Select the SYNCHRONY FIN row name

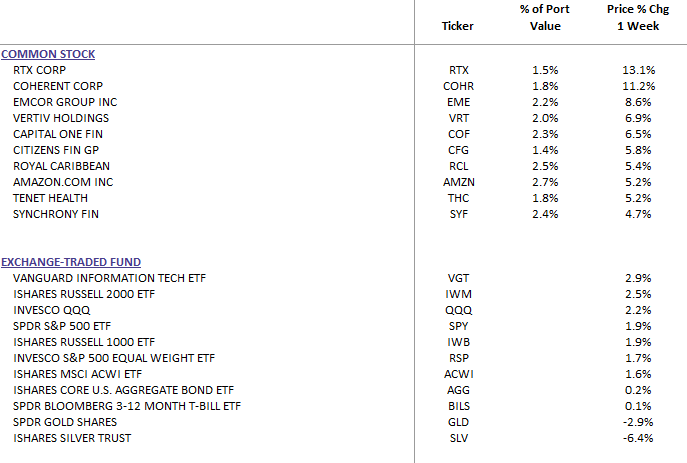pos(56,214)
